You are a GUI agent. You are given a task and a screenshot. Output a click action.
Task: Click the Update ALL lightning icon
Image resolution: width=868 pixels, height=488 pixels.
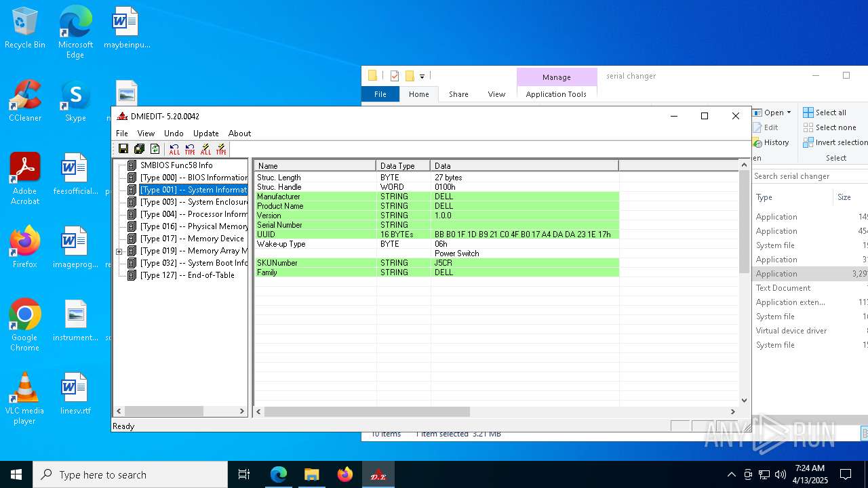(205, 149)
